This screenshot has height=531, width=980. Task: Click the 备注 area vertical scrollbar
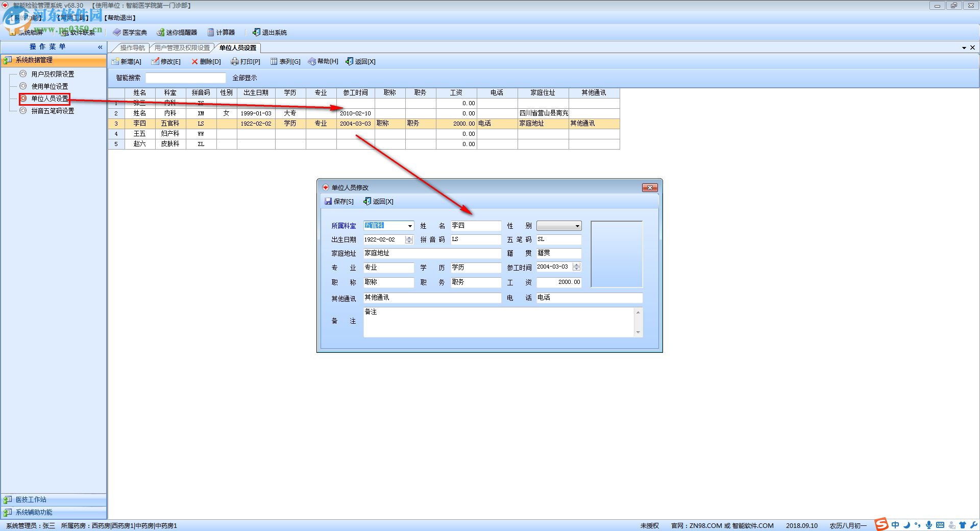tap(638, 322)
